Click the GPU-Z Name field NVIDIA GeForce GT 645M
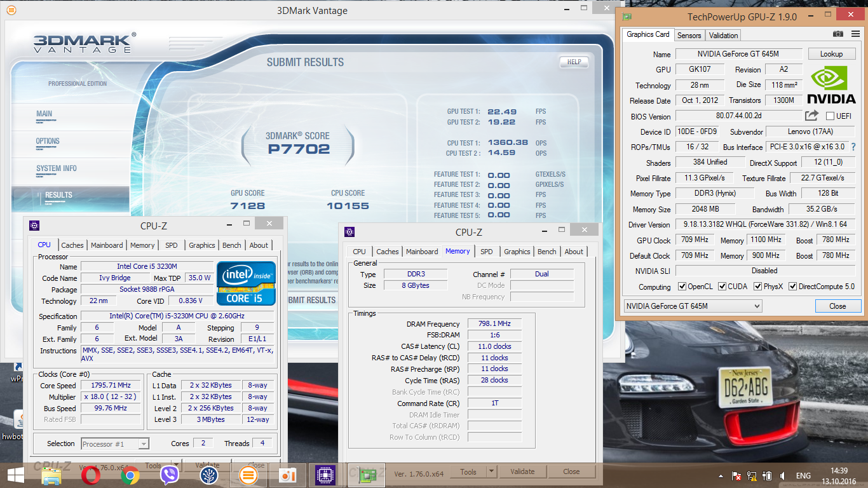868x488 pixels. 738,54
